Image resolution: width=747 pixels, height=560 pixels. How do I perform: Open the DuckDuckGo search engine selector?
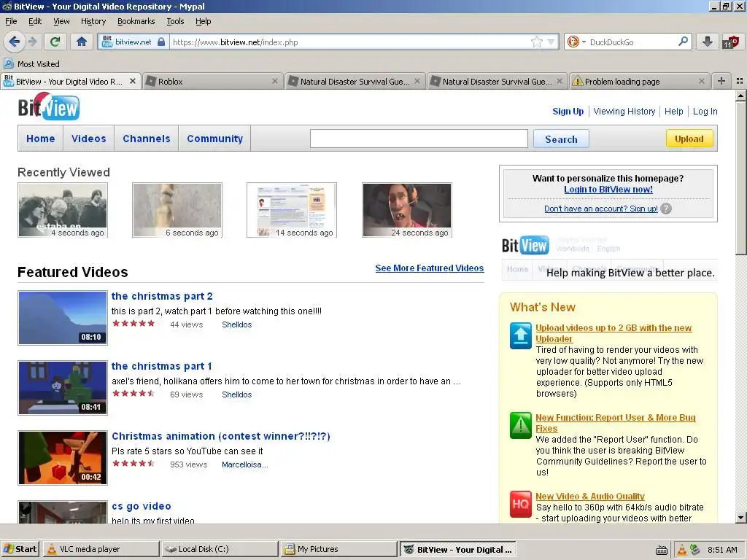tap(576, 42)
